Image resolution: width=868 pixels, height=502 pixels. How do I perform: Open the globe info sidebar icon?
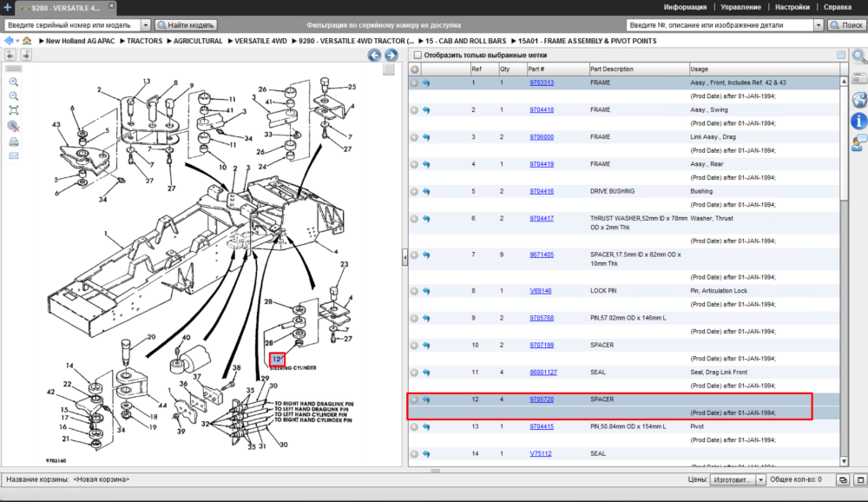pos(859,99)
